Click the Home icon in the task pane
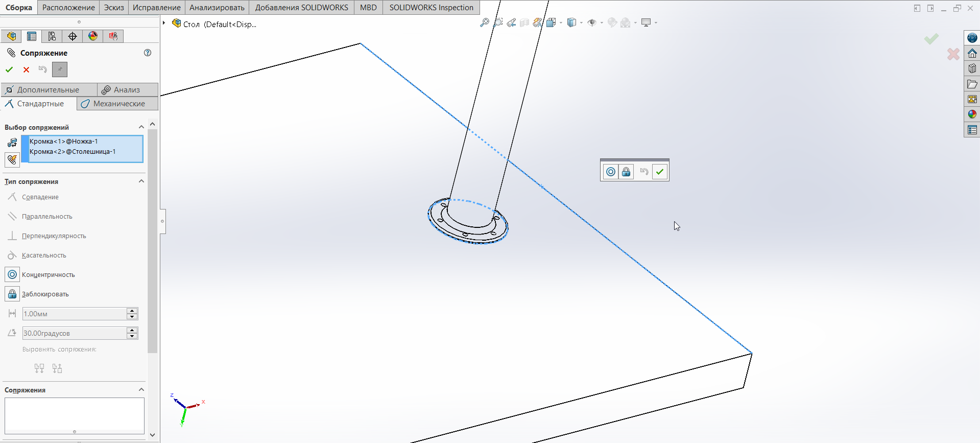The height and width of the screenshot is (443, 980). point(972,53)
